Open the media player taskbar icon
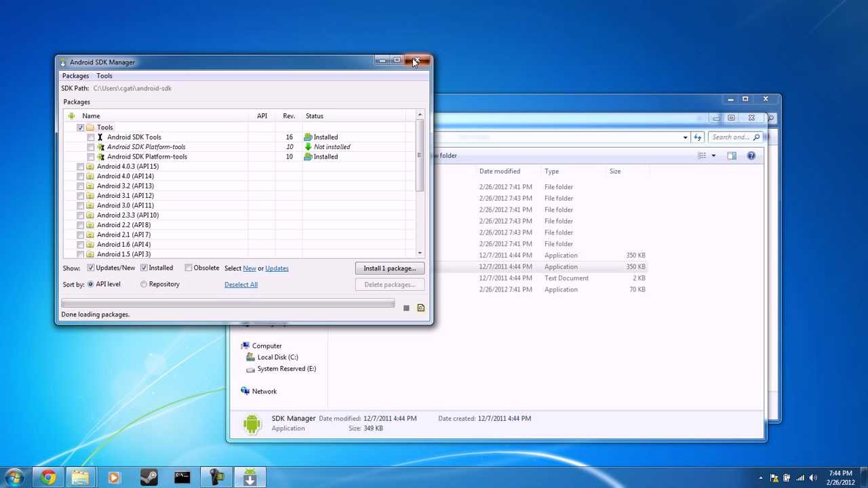The width and height of the screenshot is (868, 488). [114, 478]
